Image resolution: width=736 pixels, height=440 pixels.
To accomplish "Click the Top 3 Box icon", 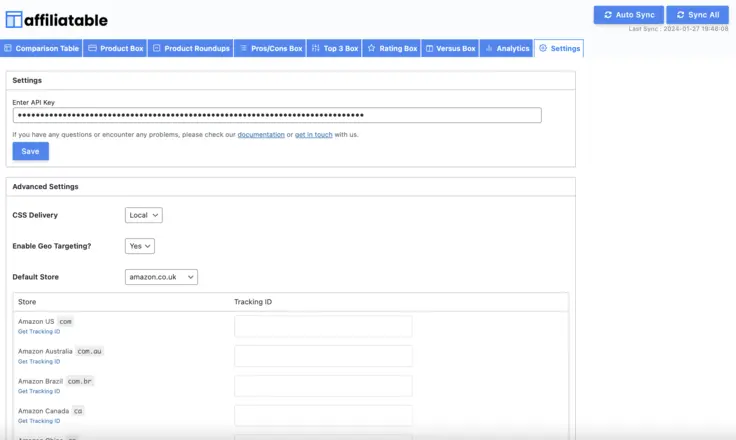I will tap(315, 48).
